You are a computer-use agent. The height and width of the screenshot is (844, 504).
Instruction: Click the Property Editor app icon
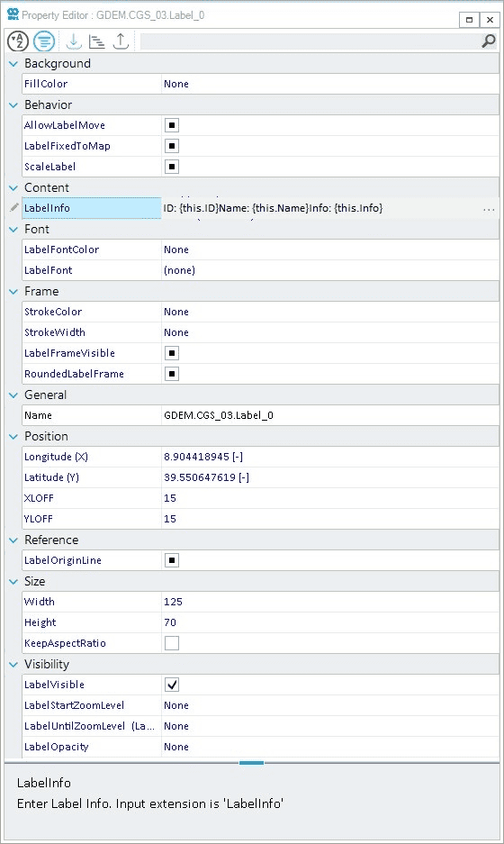[x=13, y=14]
